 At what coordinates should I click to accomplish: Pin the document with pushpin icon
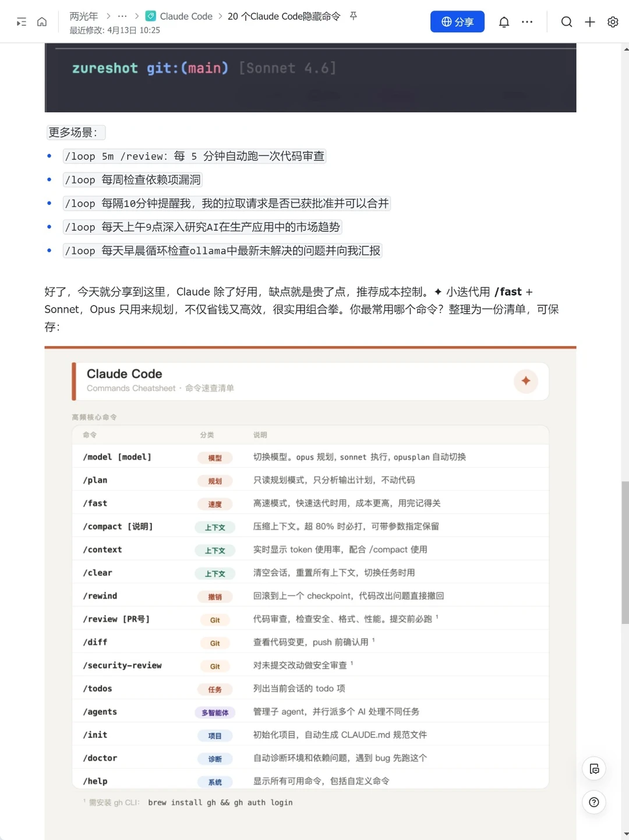pos(353,16)
